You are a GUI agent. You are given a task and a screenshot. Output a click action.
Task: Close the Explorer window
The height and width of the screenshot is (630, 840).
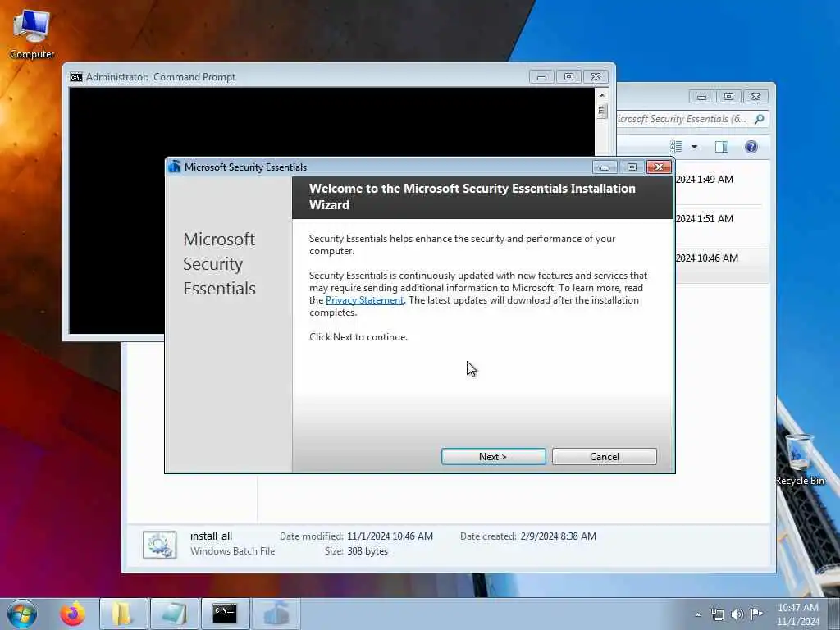coord(756,97)
